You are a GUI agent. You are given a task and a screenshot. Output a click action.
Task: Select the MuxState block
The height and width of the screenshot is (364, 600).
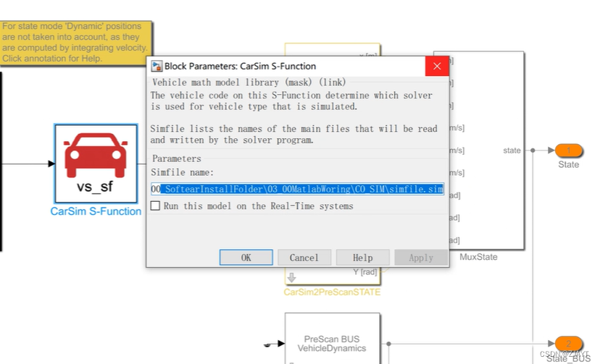click(x=487, y=150)
